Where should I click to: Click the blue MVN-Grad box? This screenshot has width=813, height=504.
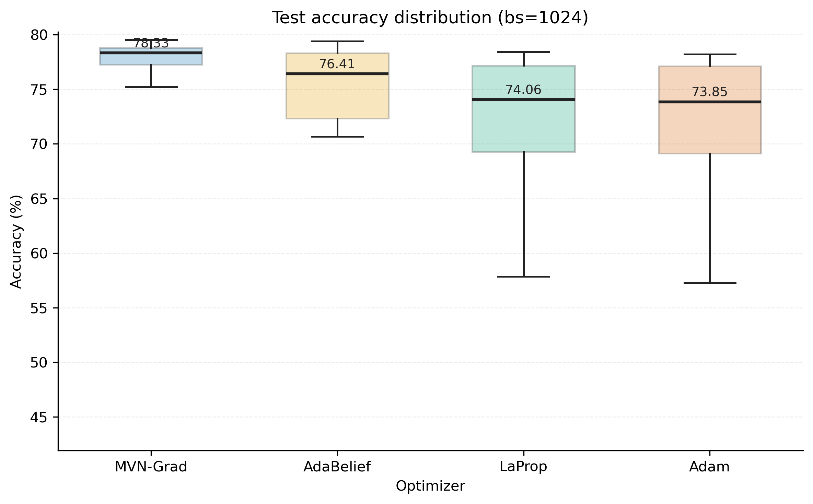151,59
